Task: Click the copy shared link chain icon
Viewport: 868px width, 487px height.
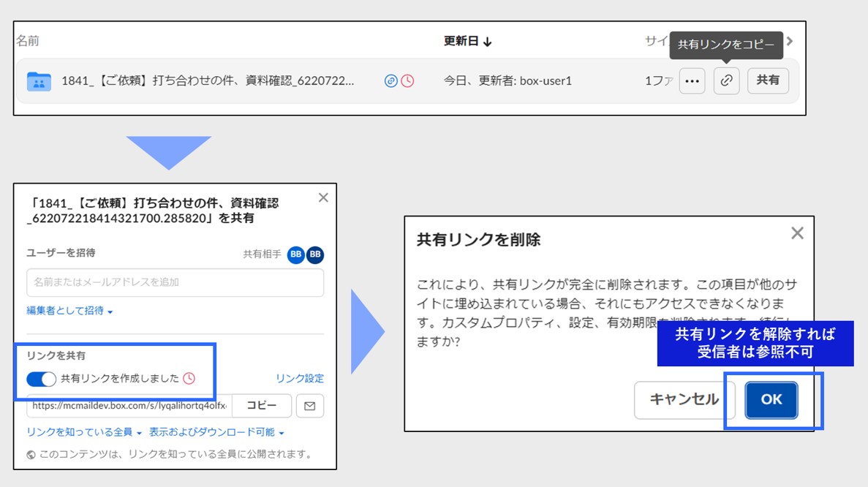Action: [726, 81]
